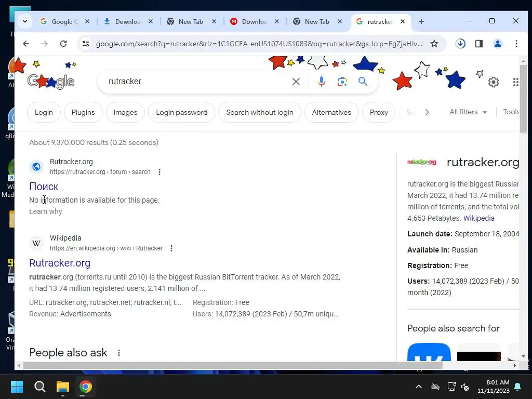
Task: Reload the current page
Action: (x=63, y=44)
